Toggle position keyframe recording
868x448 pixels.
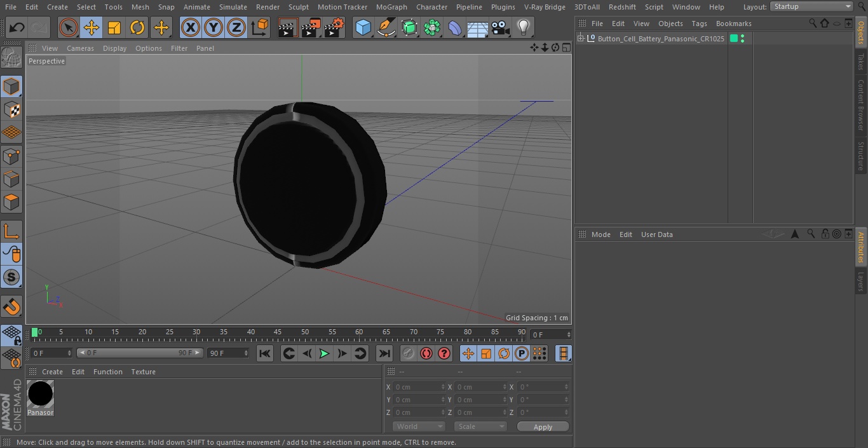click(x=468, y=353)
